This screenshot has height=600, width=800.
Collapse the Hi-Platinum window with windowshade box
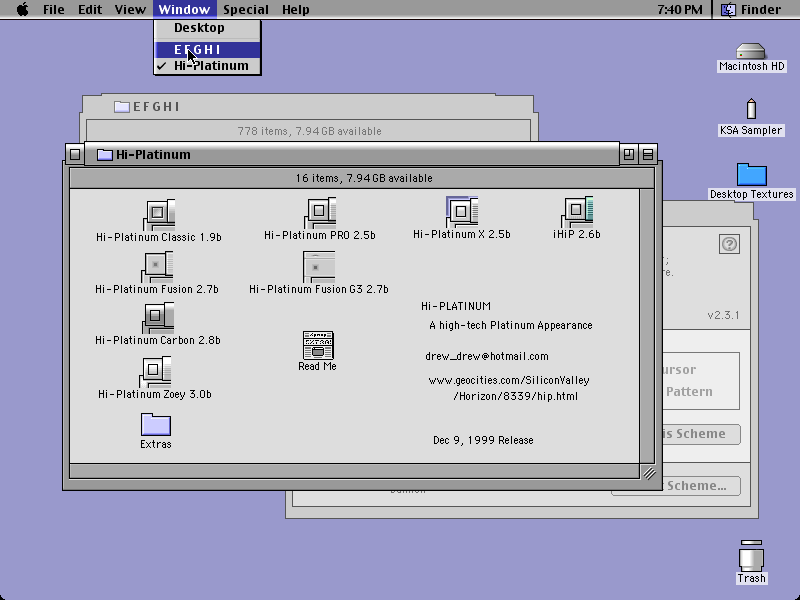pyautogui.click(x=648, y=154)
